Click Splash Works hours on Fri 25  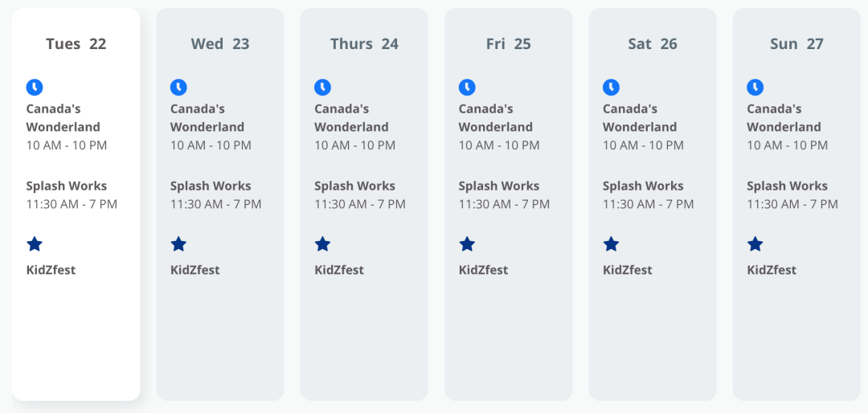pyautogui.click(x=504, y=204)
